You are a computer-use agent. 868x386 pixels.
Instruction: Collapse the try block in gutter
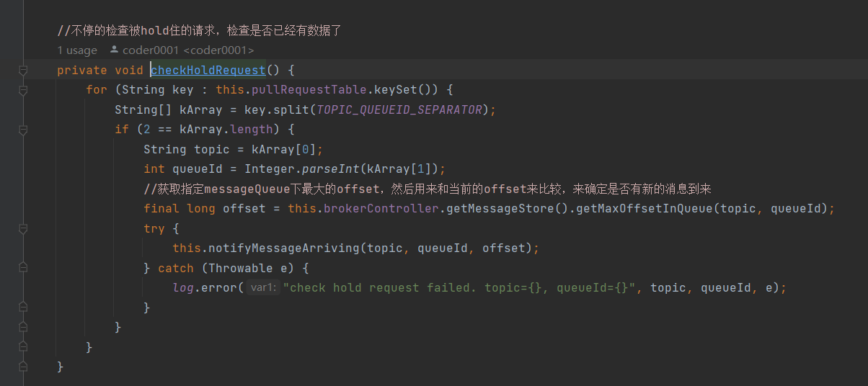coord(23,229)
